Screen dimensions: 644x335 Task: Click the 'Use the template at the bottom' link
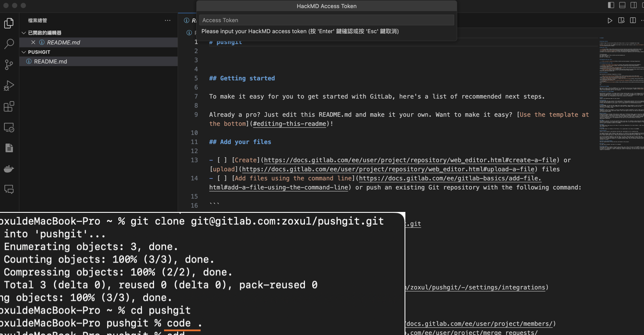[554, 115]
